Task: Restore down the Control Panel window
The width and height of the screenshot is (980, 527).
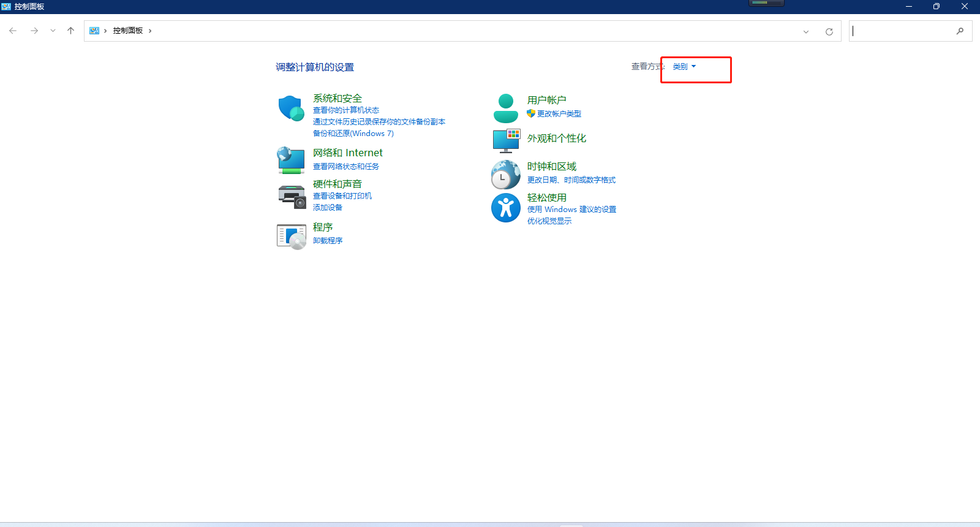Action: [x=937, y=6]
